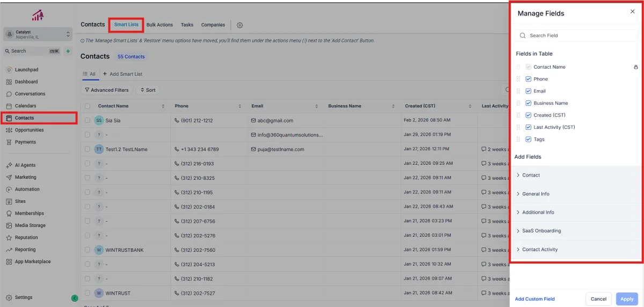This screenshot has width=644, height=307.
Task: Open the WINTRUSTBANK contact
Action: click(x=125, y=250)
